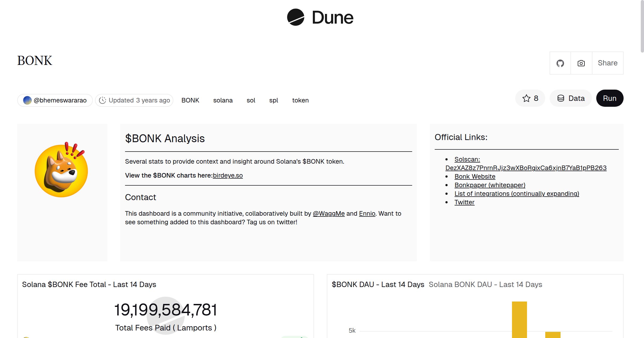The image size is (644, 338).
Task: Open the Data panel
Action: click(571, 98)
